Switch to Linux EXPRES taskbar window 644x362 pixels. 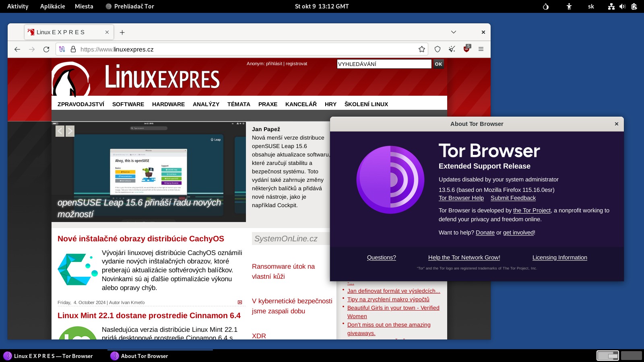(53, 356)
